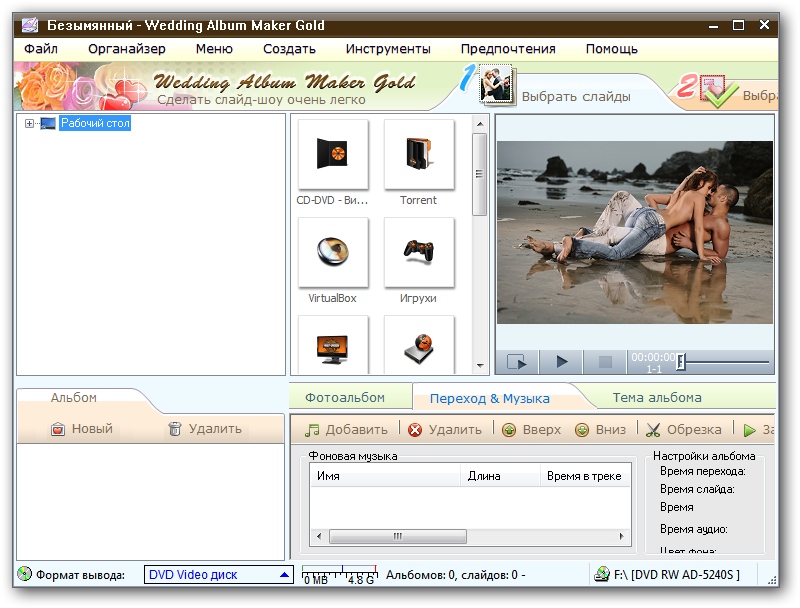Minimize the Wedding Album Maker window
Image resolution: width=800 pixels, height=608 pixels.
713,25
